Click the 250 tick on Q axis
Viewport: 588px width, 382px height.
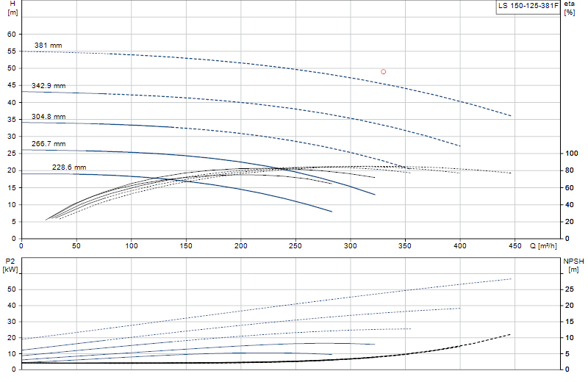295,246
